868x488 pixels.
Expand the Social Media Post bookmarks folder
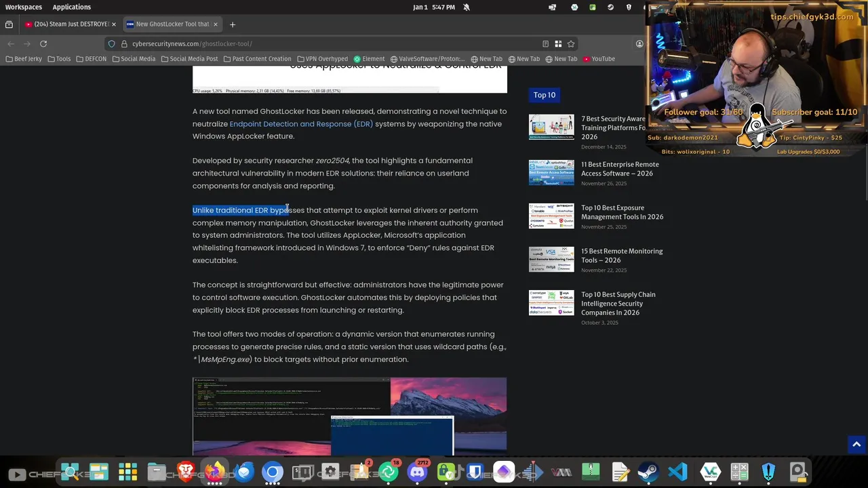click(189, 59)
